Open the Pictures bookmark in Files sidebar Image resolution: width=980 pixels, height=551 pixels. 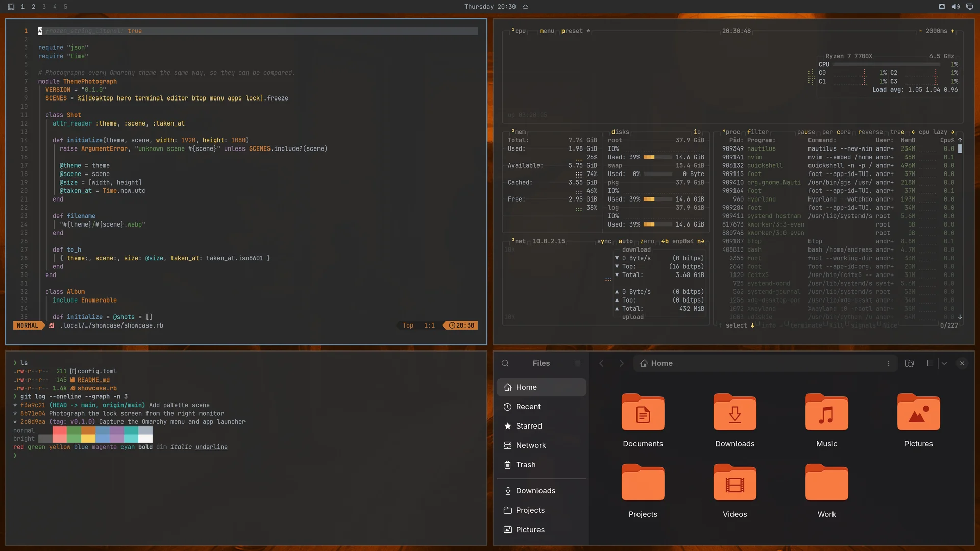tap(542, 530)
